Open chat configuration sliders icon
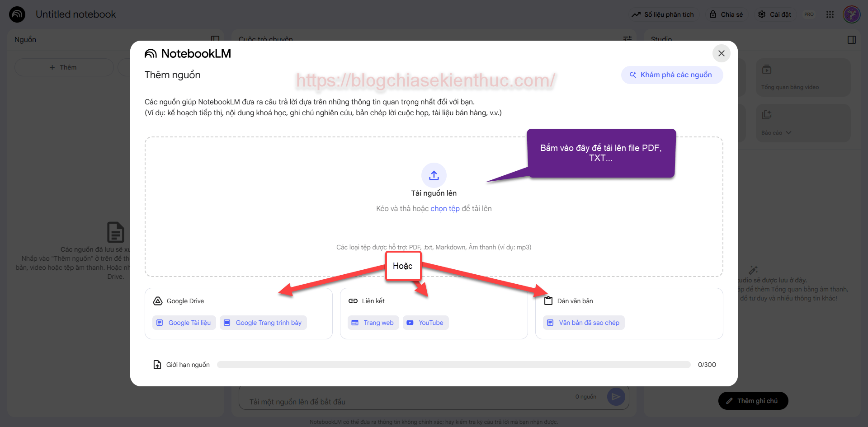Image resolution: width=868 pixels, height=427 pixels. [x=627, y=39]
